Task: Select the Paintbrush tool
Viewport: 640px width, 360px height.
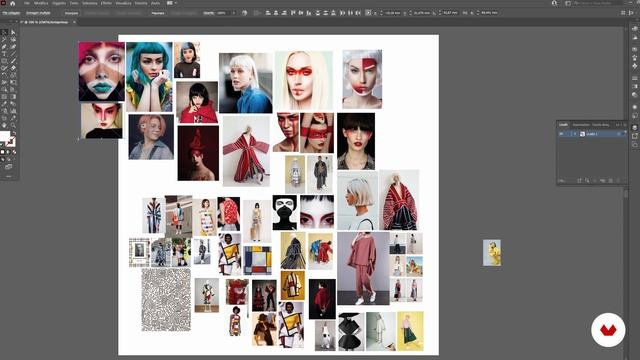Action: 13,61
